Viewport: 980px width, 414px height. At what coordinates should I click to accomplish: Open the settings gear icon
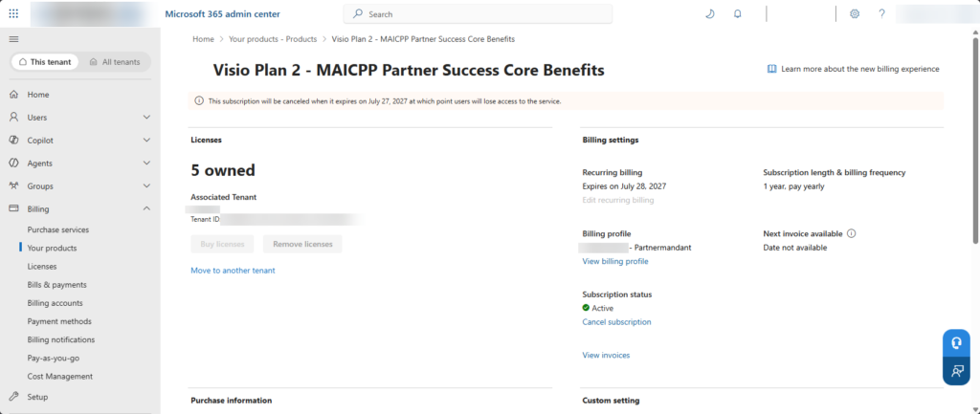pyautogui.click(x=855, y=13)
